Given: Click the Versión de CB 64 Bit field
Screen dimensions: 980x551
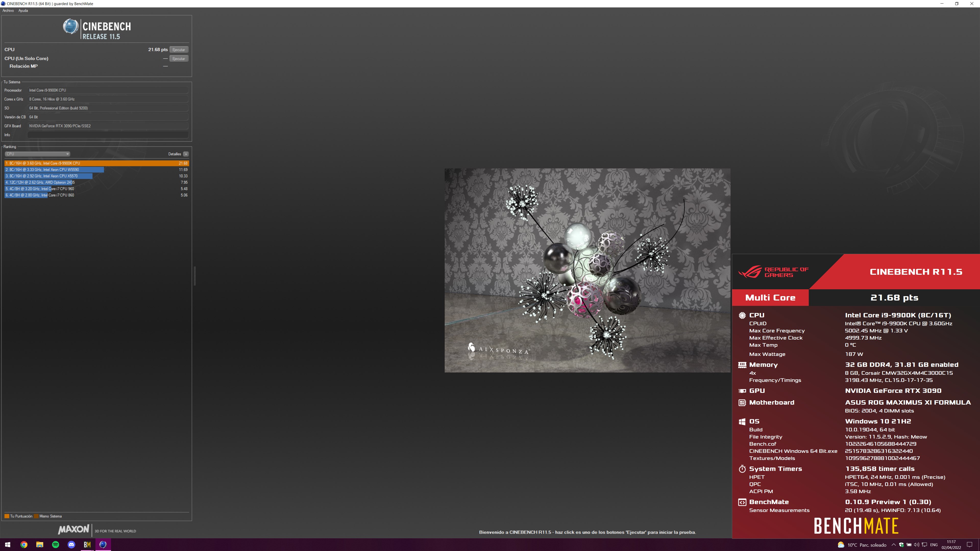Looking at the screenshot, I should pos(108,117).
